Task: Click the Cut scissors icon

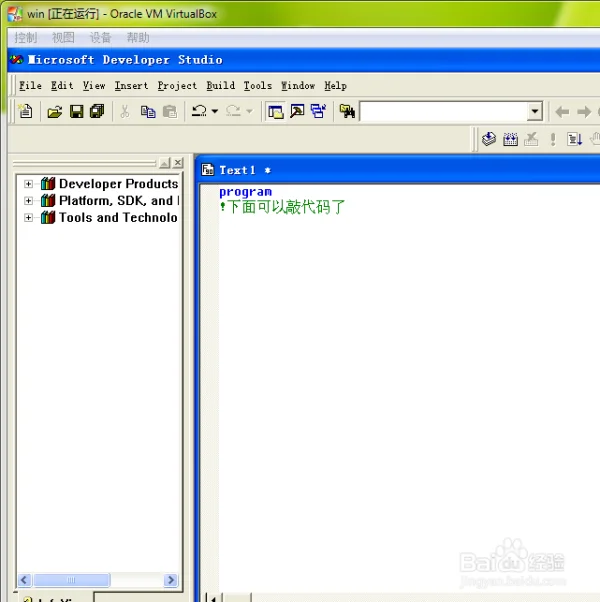Action: pyautogui.click(x=125, y=112)
